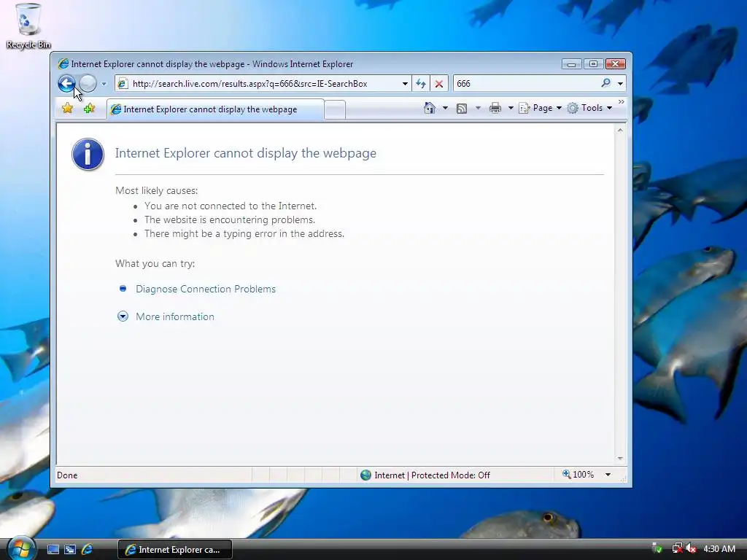Image resolution: width=747 pixels, height=560 pixels.
Task: Click the blue information icon
Action: 88,155
